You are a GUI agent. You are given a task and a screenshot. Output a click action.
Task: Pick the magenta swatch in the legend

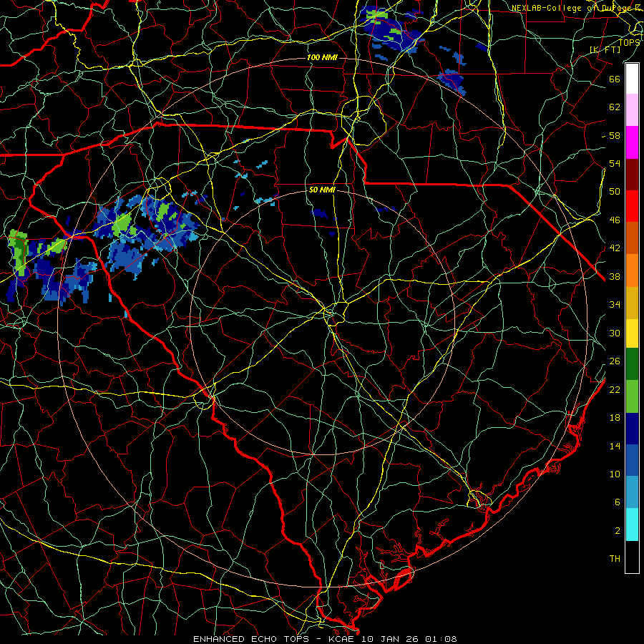(632, 142)
